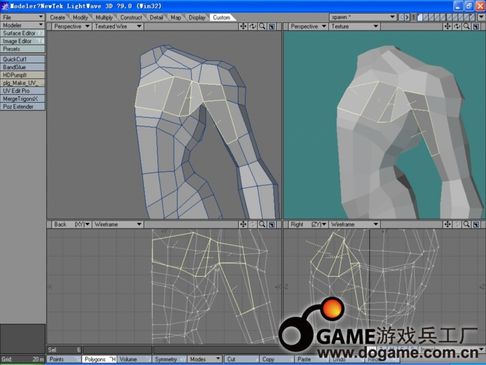Maximize the Texture perspective viewport
This screenshot has height=365, width=486.
(476, 26)
